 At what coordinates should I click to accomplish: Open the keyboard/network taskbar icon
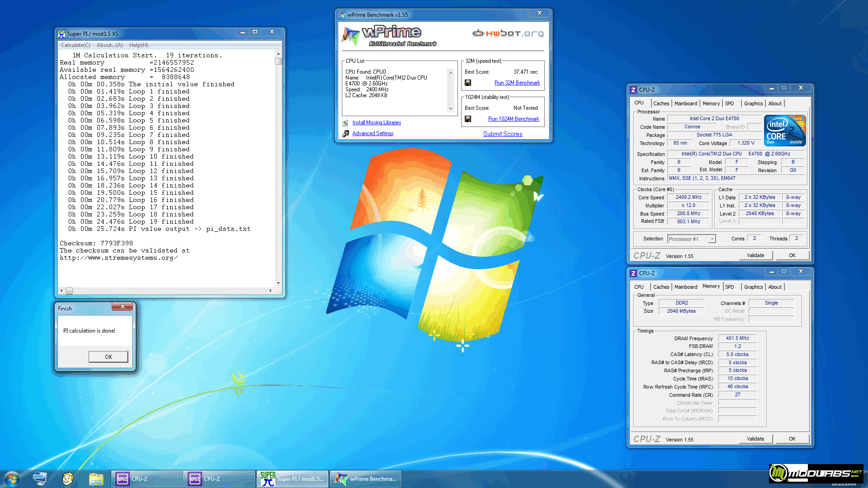tap(40, 479)
